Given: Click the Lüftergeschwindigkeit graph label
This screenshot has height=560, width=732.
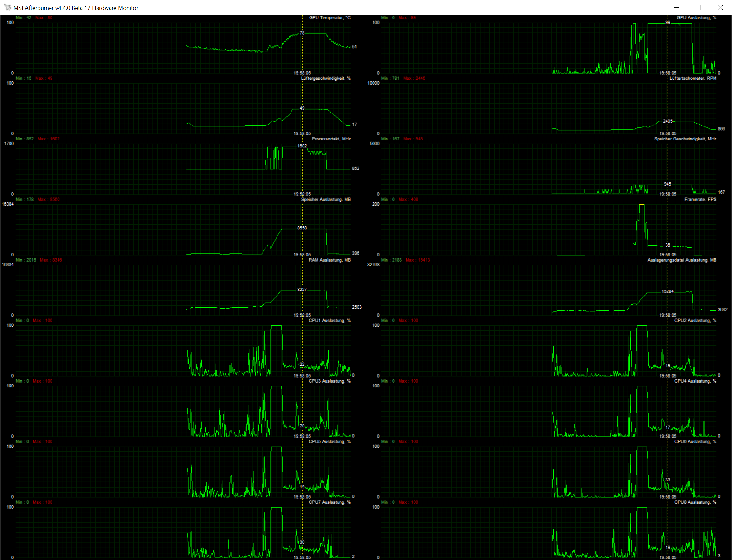Looking at the screenshot, I should click(x=325, y=78).
